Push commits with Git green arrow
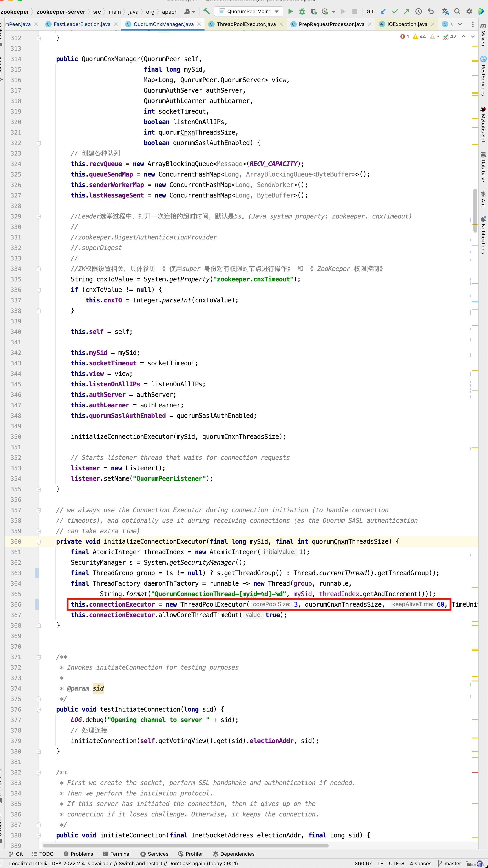The image size is (488, 868). pos(407,11)
